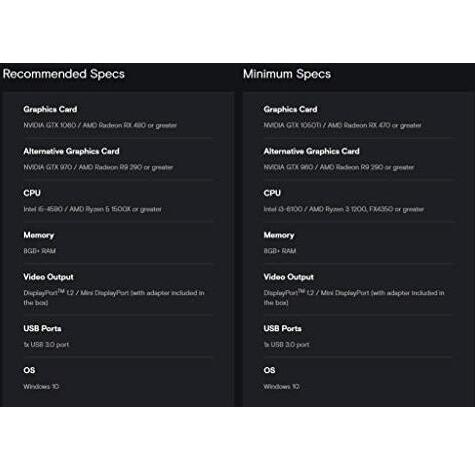Click the CPU label under Minimum Specs
Screen dimensions: 475x475
pos(272,193)
